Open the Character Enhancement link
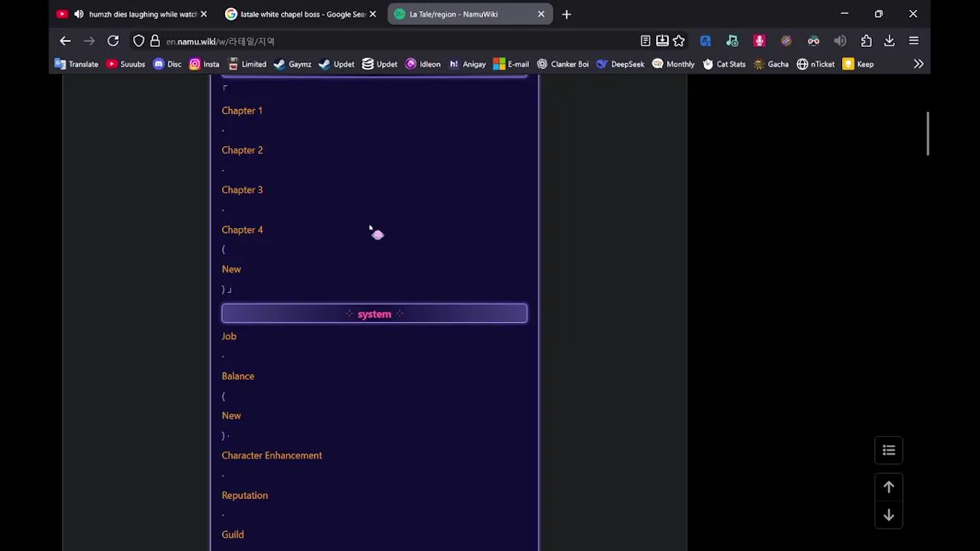Screen dimensions: 980x551 click(x=272, y=455)
